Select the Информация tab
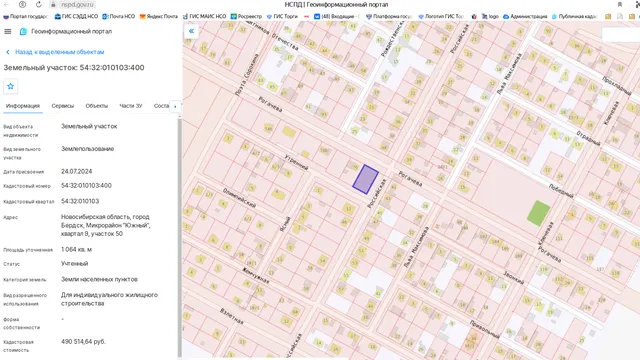This screenshot has width=640, height=360. [23, 106]
